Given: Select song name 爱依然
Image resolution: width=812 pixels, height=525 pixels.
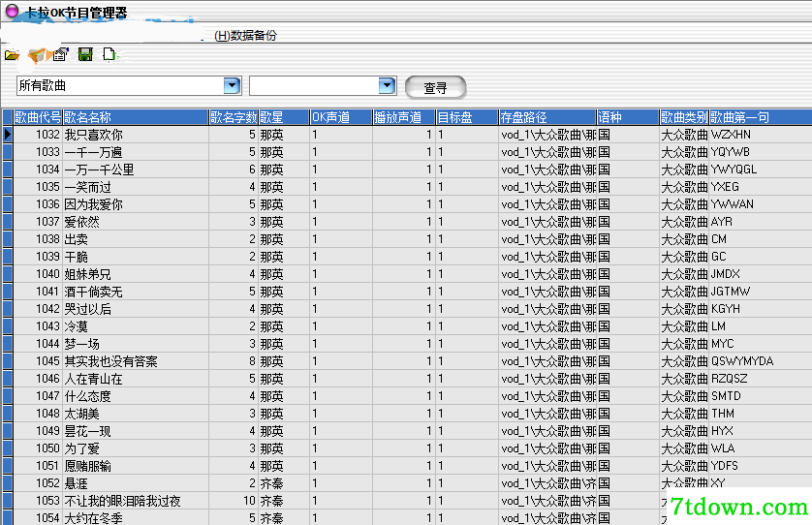Looking at the screenshot, I should pos(81,222).
